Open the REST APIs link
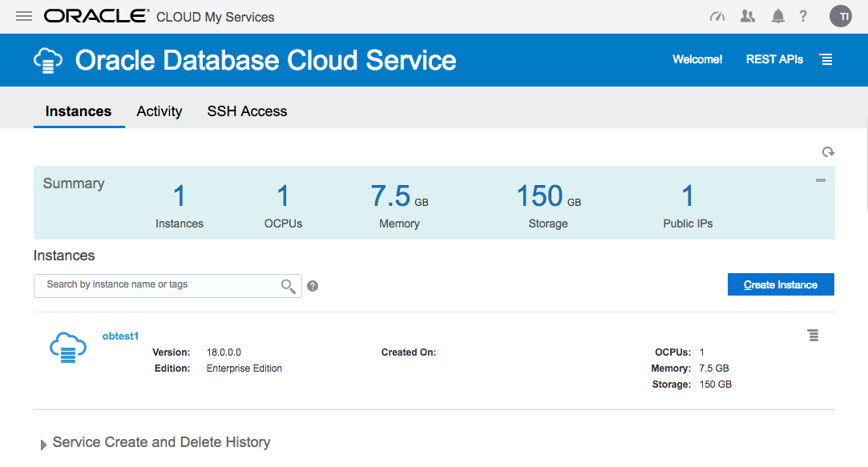 tap(774, 59)
